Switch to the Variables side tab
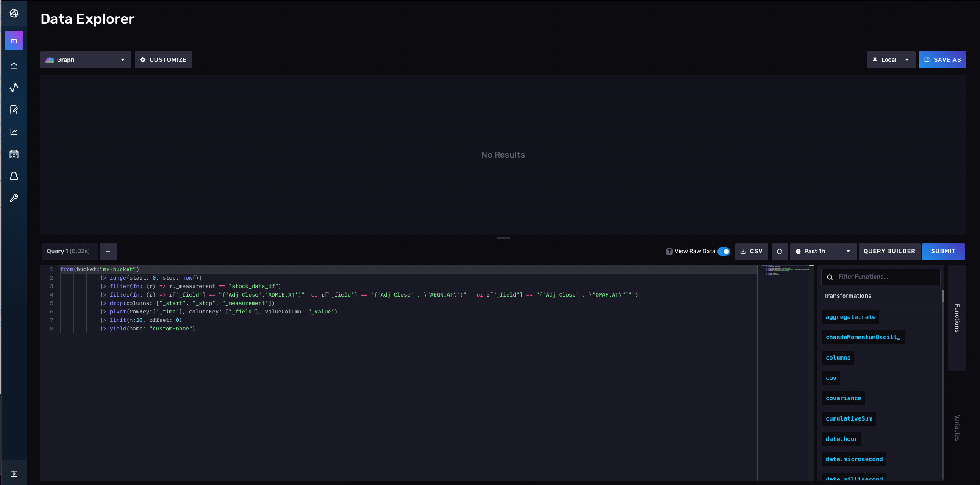This screenshot has height=485, width=980. (957, 428)
